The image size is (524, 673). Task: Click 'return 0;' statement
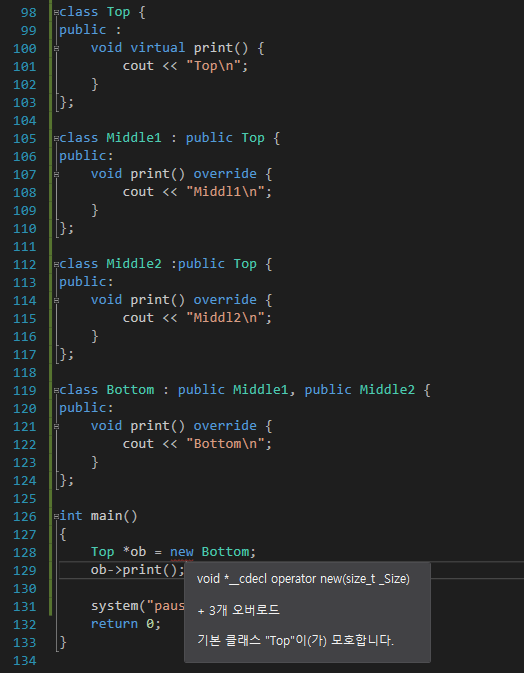tap(126, 624)
